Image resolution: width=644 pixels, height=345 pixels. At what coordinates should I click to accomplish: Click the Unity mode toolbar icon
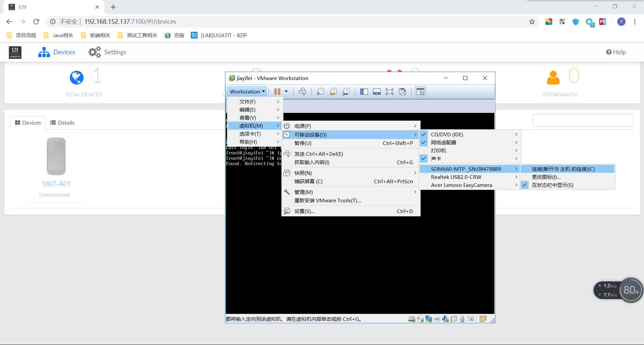point(402,91)
